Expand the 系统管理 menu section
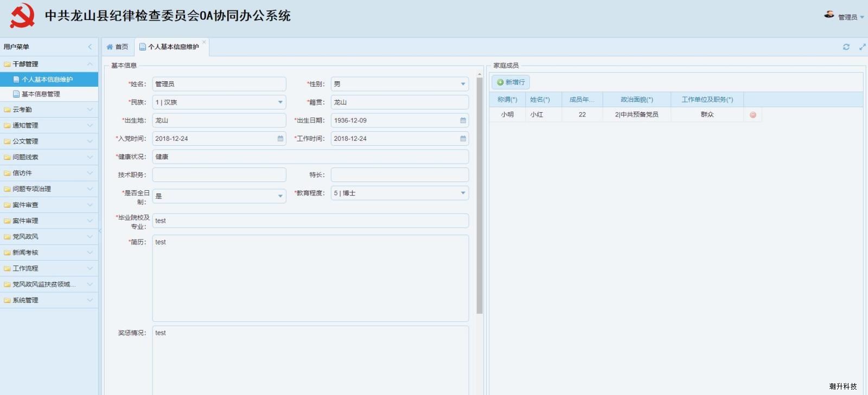The width and height of the screenshot is (868, 395). tap(90, 300)
